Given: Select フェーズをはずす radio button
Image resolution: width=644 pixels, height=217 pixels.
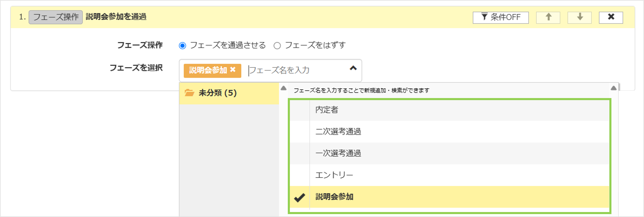Looking at the screenshot, I should pyautogui.click(x=277, y=46).
